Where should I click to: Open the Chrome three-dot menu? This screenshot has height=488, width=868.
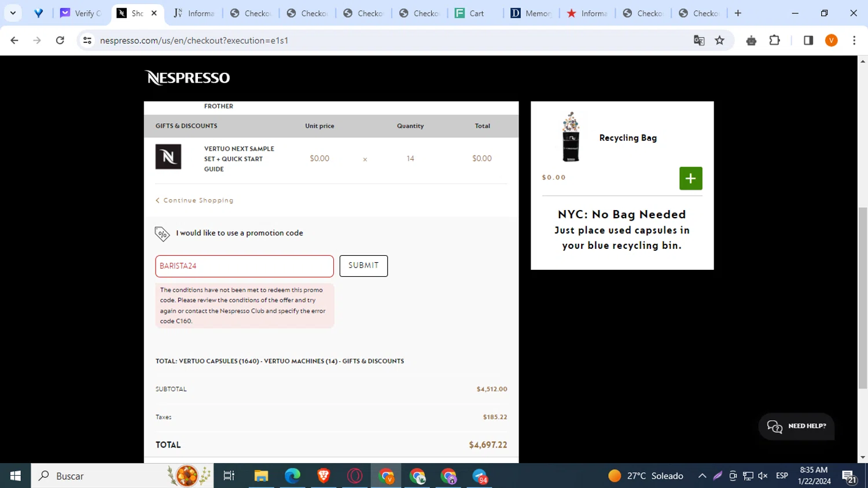[x=854, y=41]
